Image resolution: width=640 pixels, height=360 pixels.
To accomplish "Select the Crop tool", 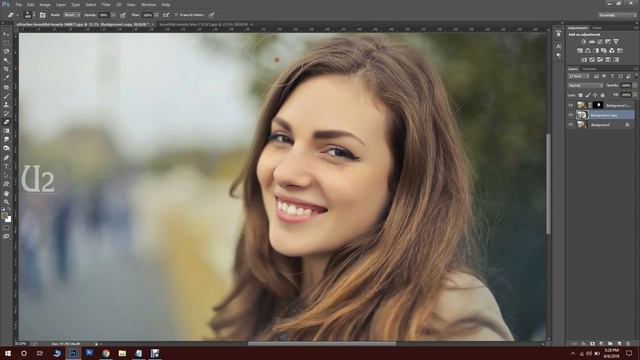I will tap(6, 69).
